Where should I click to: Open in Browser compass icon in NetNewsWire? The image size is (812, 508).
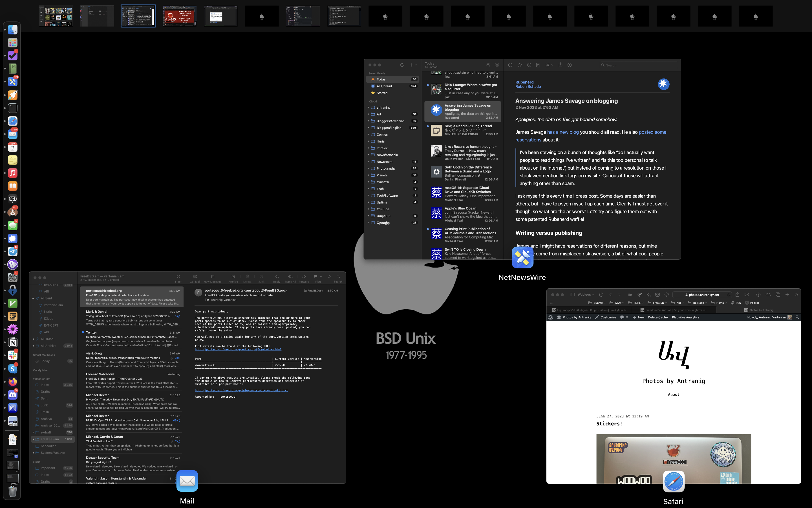point(570,65)
